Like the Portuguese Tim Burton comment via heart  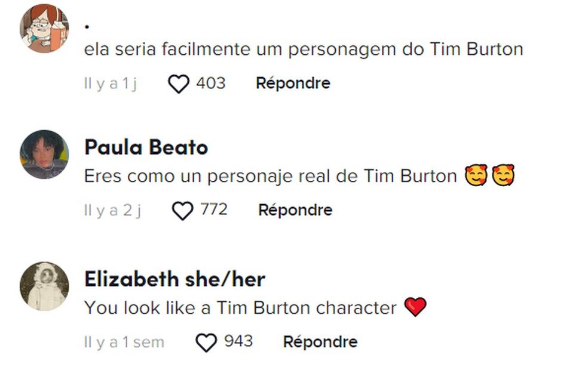178,84
